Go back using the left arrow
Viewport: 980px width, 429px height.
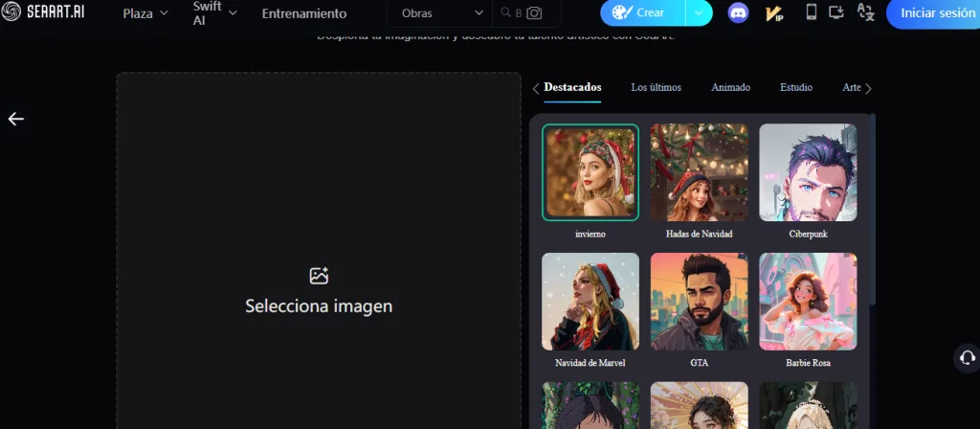(x=15, y=119)
